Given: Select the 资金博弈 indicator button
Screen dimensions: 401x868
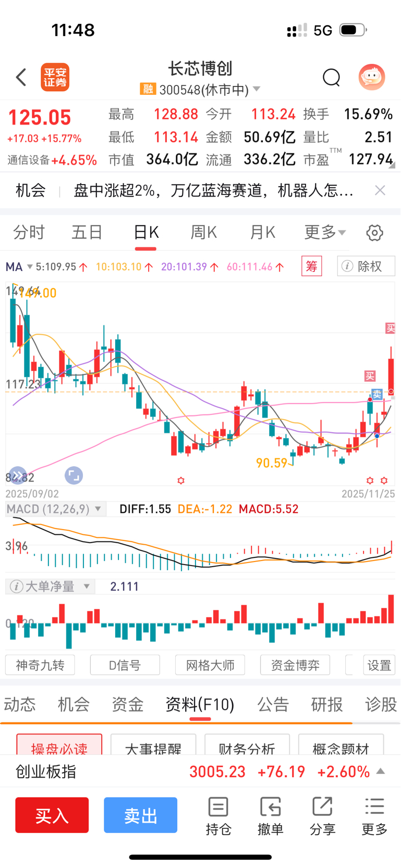Looking at the screenshot, I should 295,665.
